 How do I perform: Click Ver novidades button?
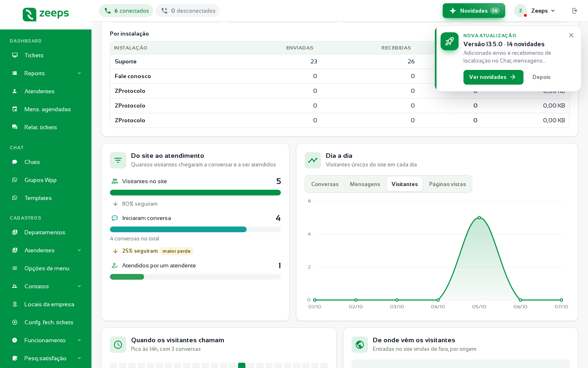[493, 77]
